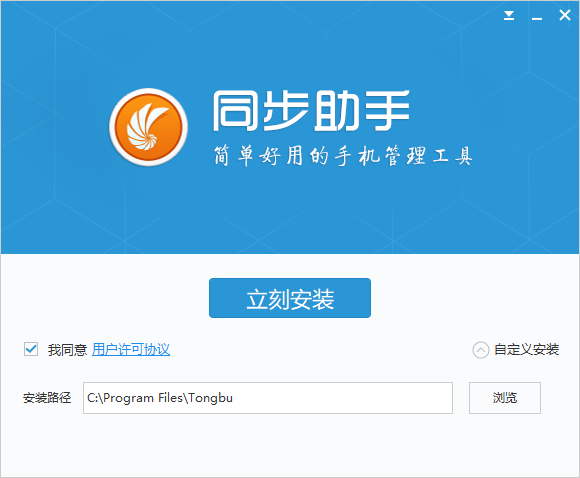Click the blank white area under the path field

coord(268,444)
